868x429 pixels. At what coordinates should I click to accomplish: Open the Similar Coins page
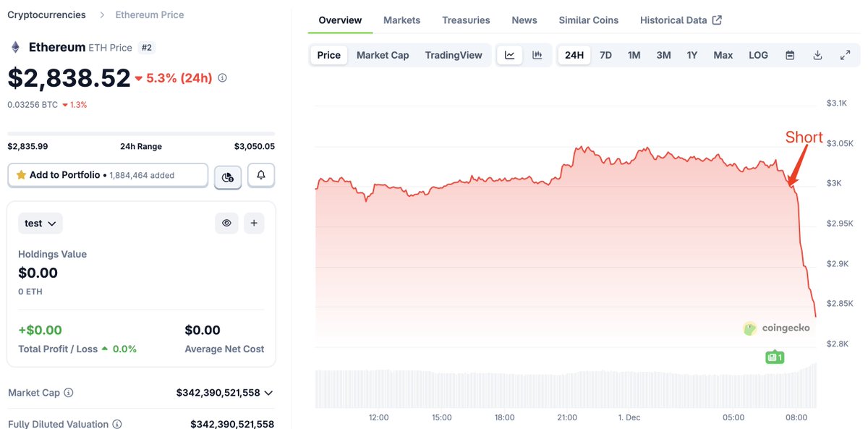(588, 20)
